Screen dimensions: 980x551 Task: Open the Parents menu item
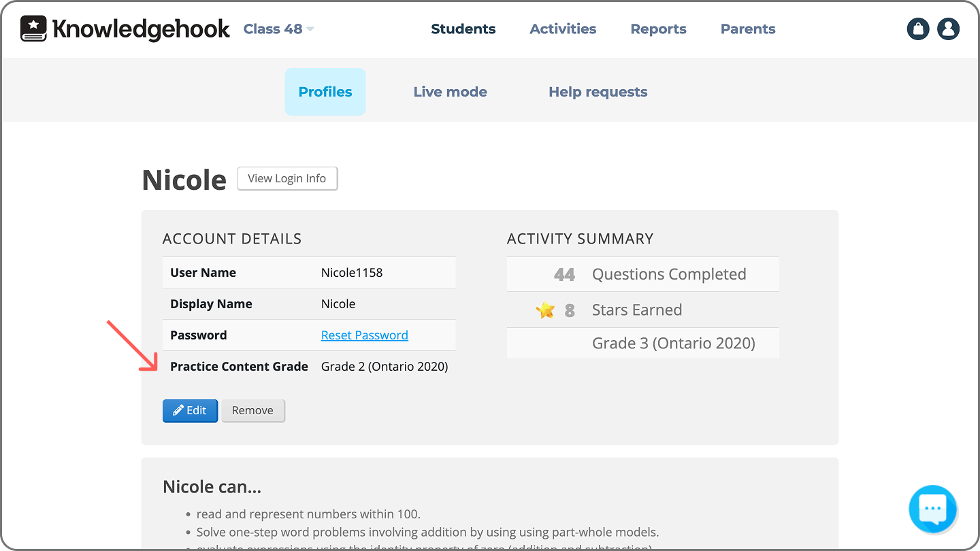748,29
